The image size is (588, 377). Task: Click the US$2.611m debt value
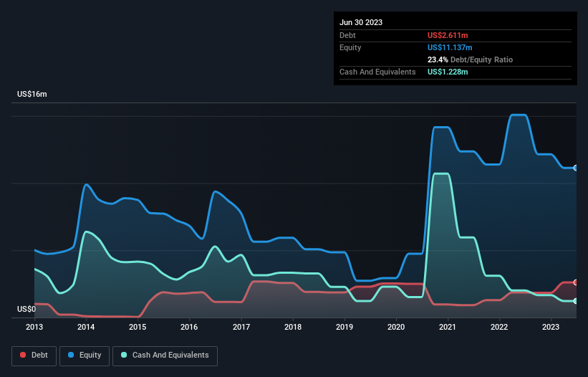448,35
